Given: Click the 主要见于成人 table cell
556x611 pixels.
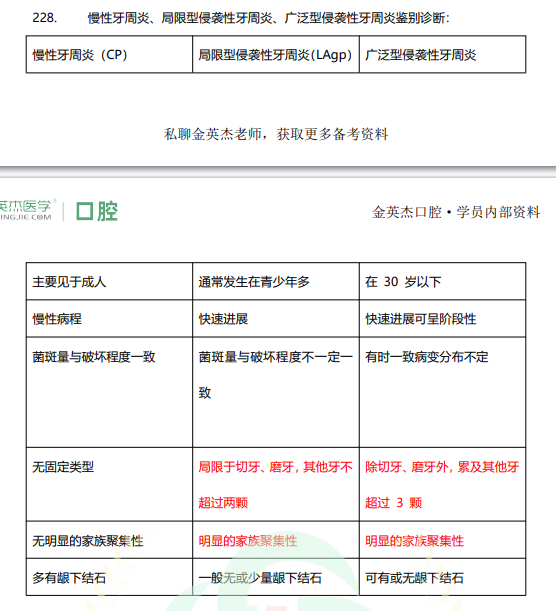Looking at the screenshot, I should coord(109,281).
